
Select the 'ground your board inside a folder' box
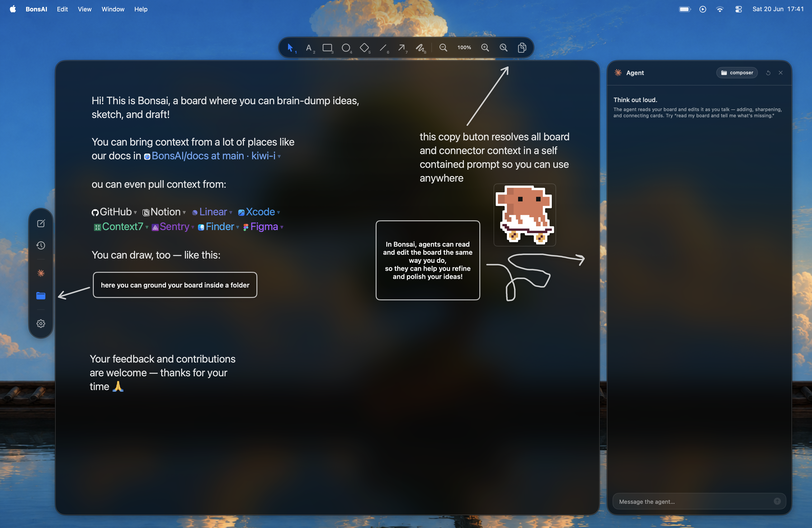click(x=175, y=285)
